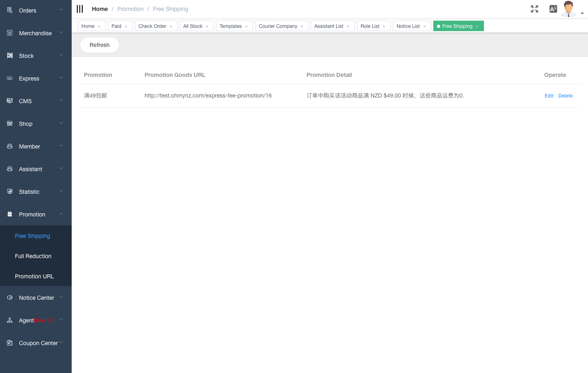Switch to the Courier Company tab
Screen dimensions: 588x373
(x=278, y=26)
